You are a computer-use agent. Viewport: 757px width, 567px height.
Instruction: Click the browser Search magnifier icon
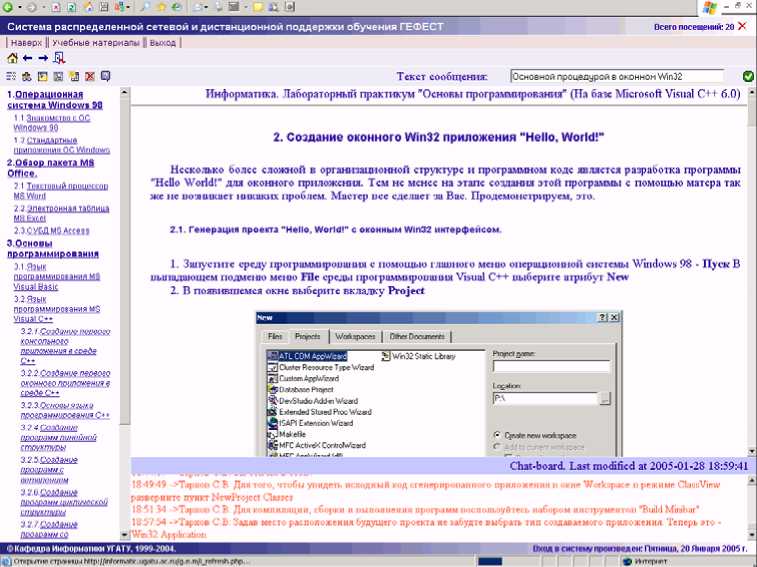(145, 7)
